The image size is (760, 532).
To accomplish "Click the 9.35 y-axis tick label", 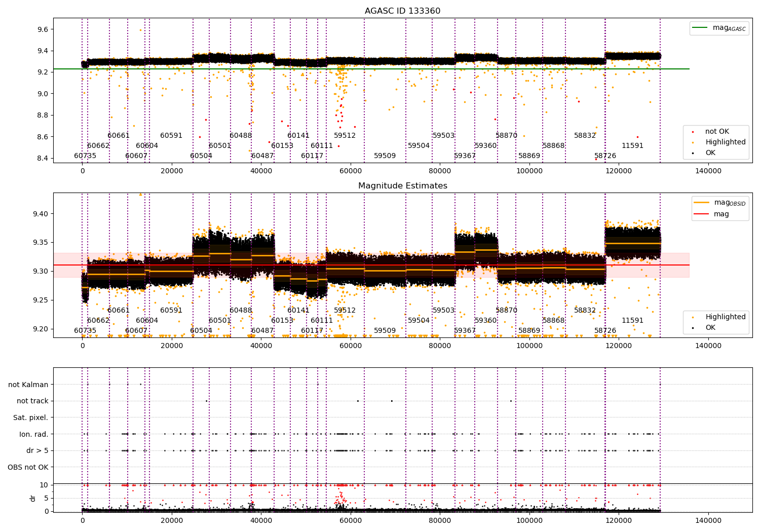I will tap(41, 243).
